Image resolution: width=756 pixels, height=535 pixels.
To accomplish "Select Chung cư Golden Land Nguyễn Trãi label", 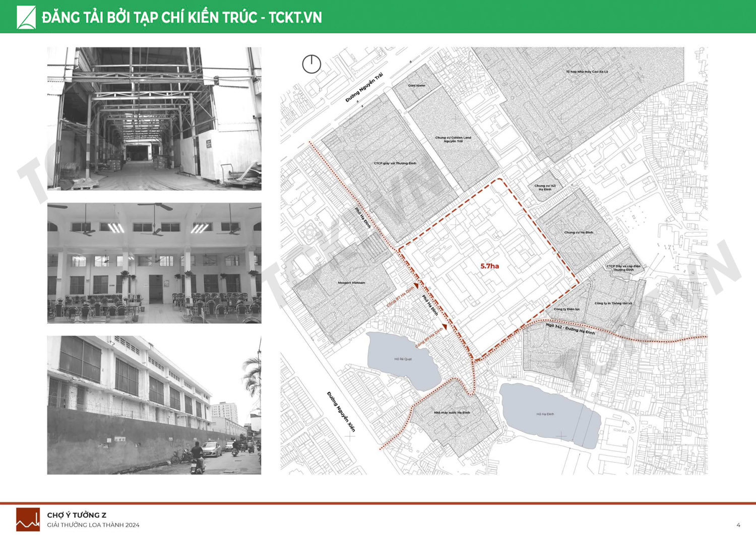I will (453, 139).
